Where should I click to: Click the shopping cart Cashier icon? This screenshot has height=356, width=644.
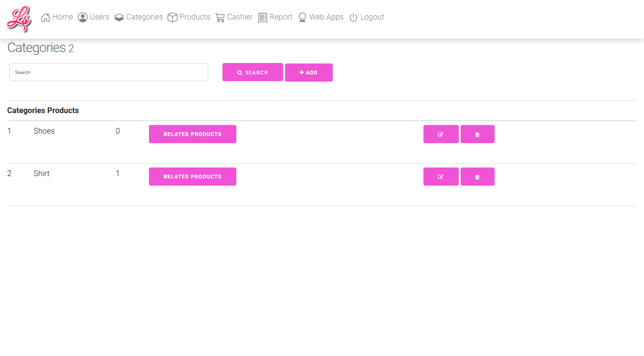tap(220, 18)
